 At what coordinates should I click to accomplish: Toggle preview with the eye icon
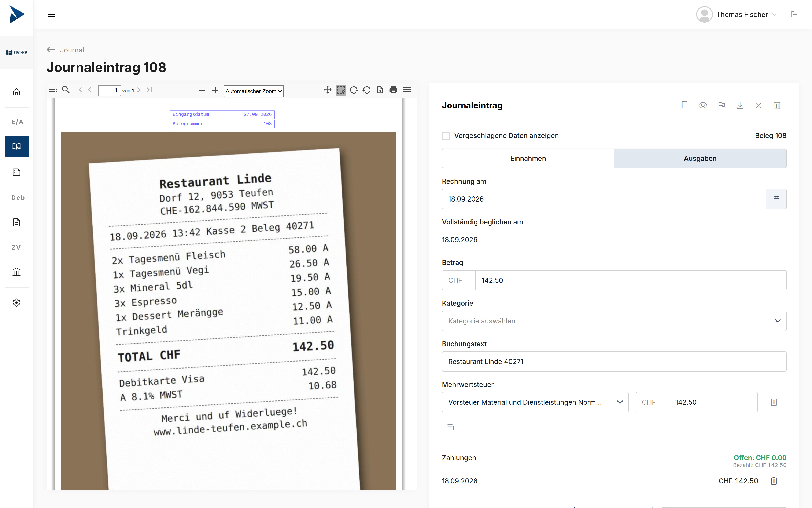703,105
